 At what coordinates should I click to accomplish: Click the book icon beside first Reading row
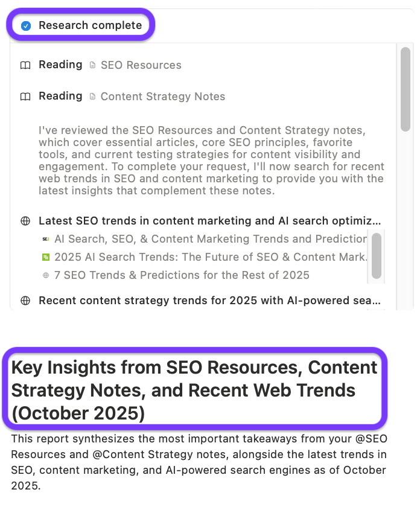click(x=25, y=65)
